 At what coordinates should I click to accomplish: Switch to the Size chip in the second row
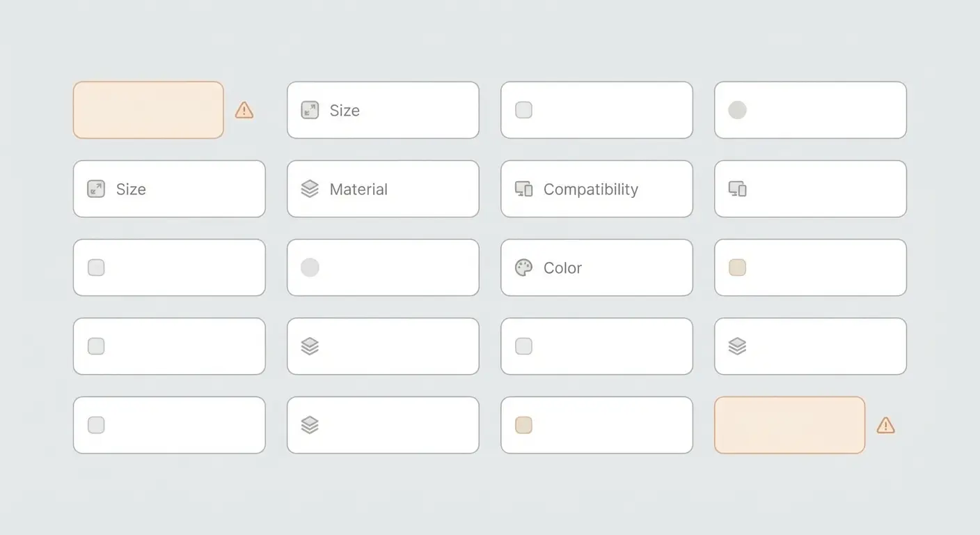coord(169,189)
